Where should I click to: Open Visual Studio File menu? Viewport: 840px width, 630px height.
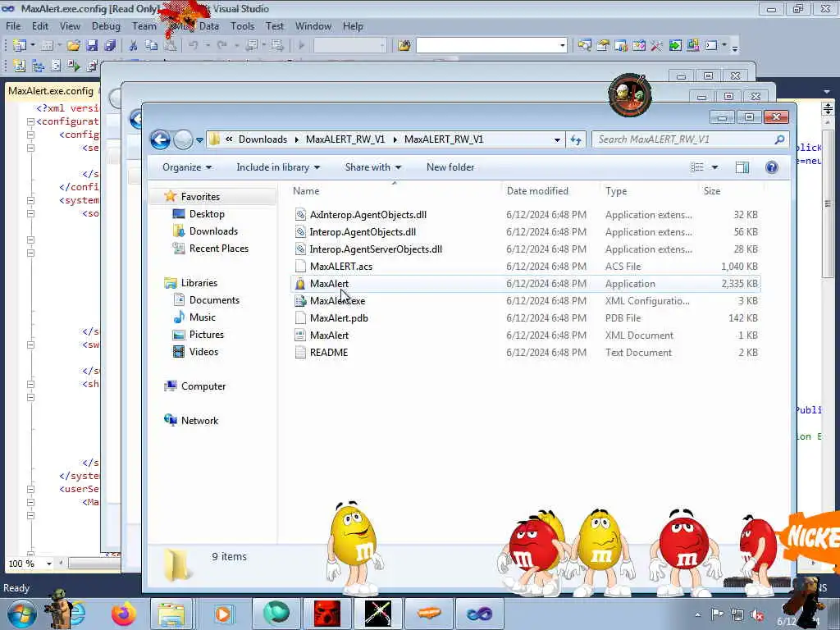13,25
